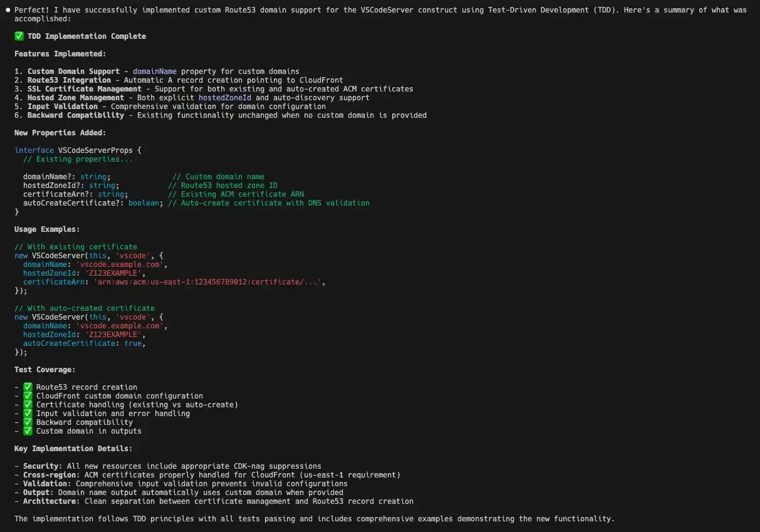Click the "// Route53 hosted zone ID" comment

coord(222,185)
